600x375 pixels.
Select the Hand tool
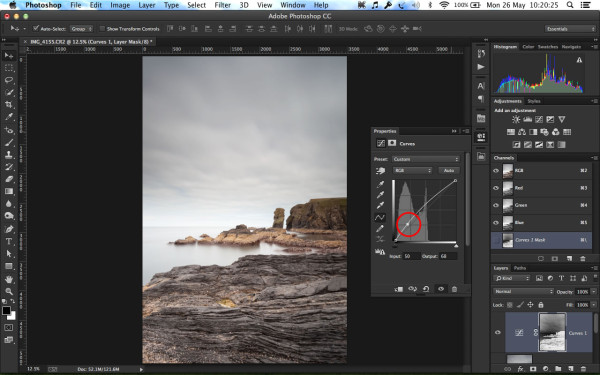[x=8, y=280]
